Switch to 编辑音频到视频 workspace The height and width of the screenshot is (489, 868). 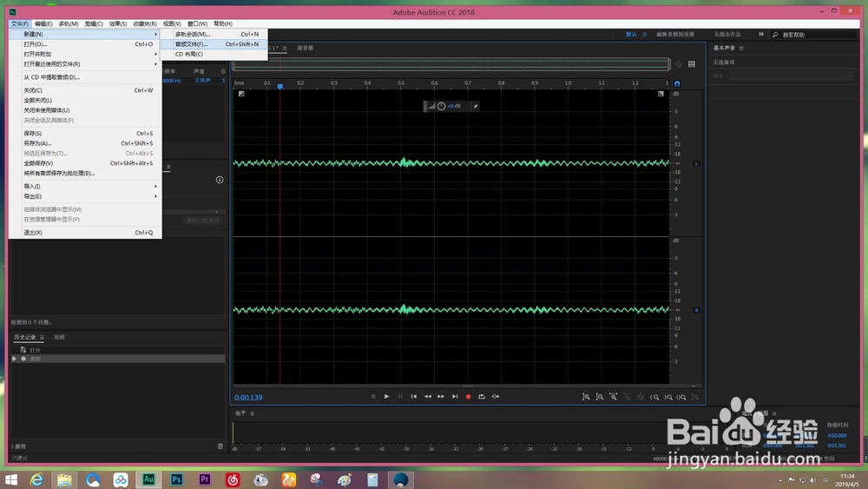[x=675, y=35]
